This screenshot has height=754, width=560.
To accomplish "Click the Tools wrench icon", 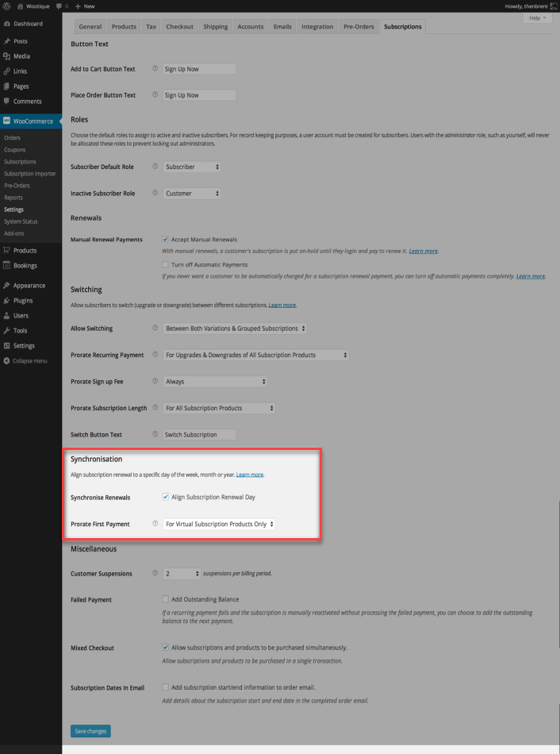I will (x=6, y=331).
